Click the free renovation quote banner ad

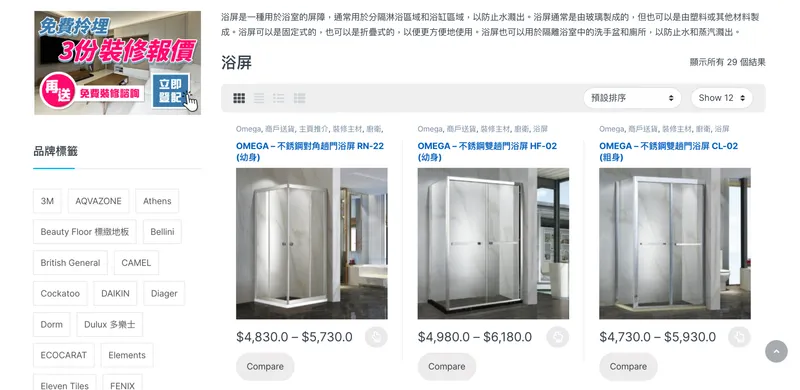[117, 63]
